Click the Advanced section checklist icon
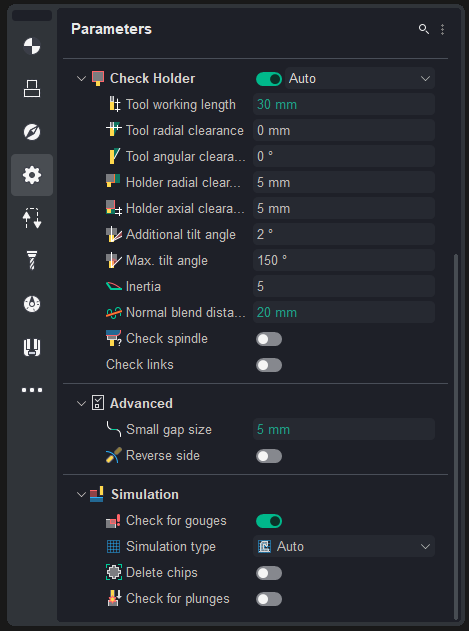This screenshot has height=631, width=469. point(98,403)
